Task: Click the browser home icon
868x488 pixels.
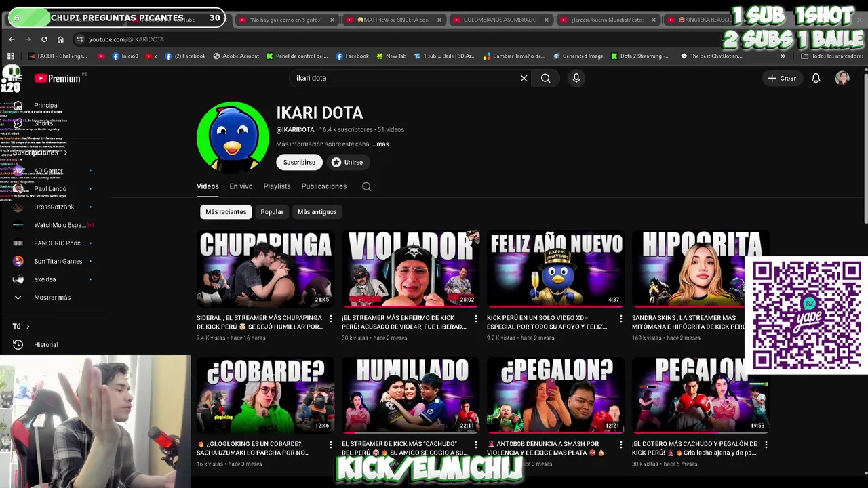Action: pos(60,39)
